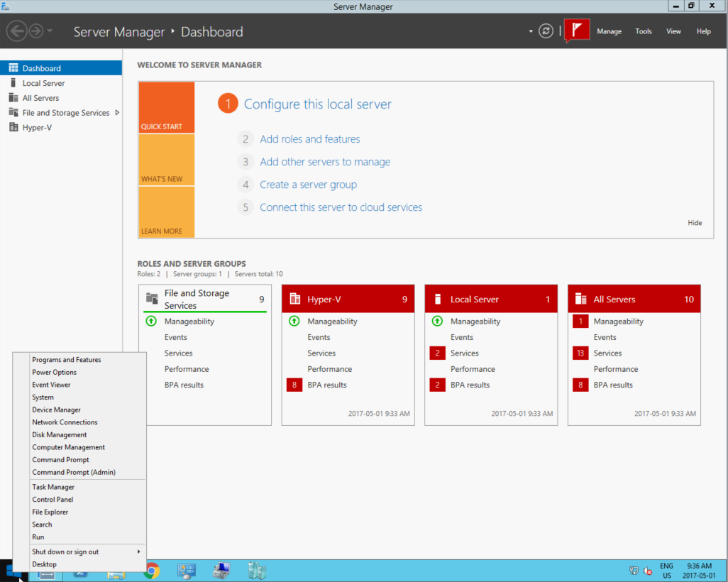
Task: Hide the welcome tile
Action: (x=695, y=222)
